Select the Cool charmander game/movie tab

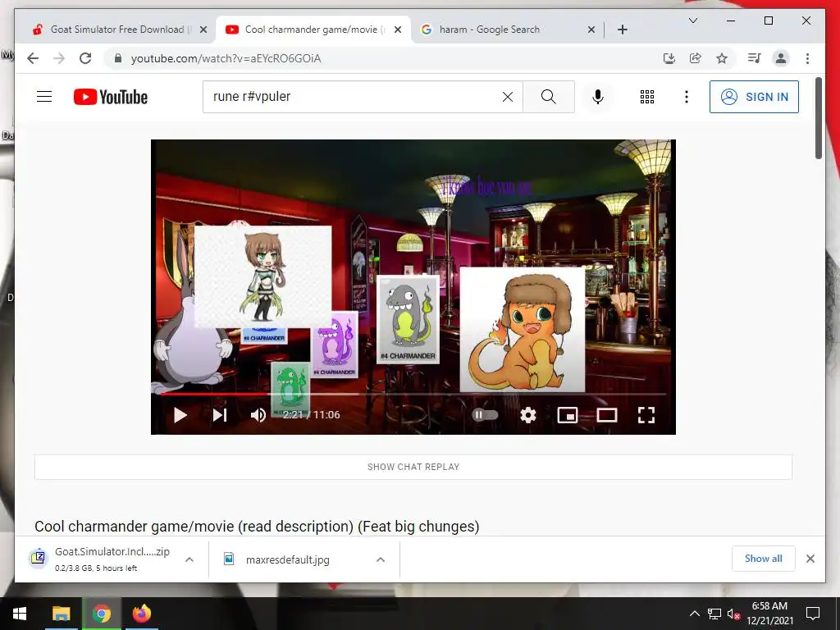(x=314, y=30)
